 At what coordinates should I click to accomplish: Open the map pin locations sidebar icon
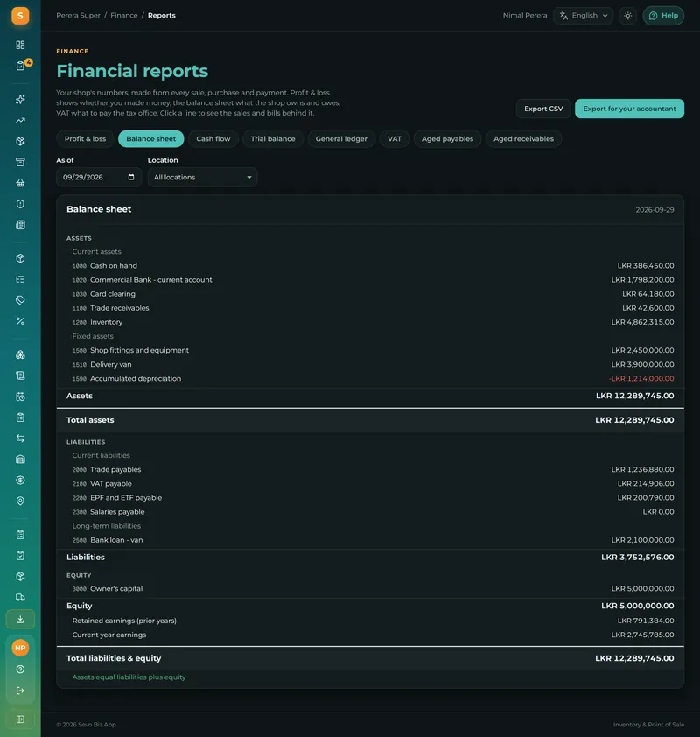point(20,501)
